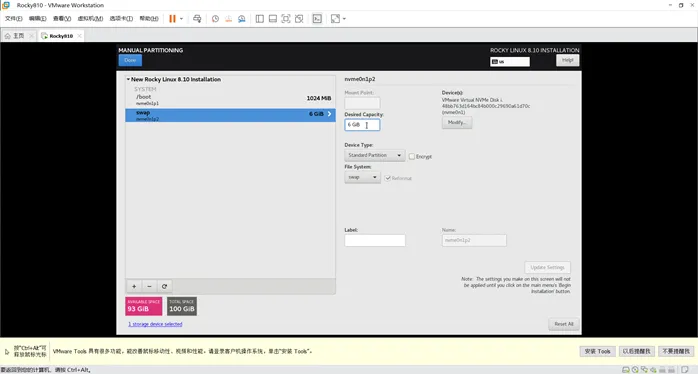Open the stretch mode dropdown arrow
This screenshot has height=374, width=698.
pyautogui.click(x=344, y=19)
